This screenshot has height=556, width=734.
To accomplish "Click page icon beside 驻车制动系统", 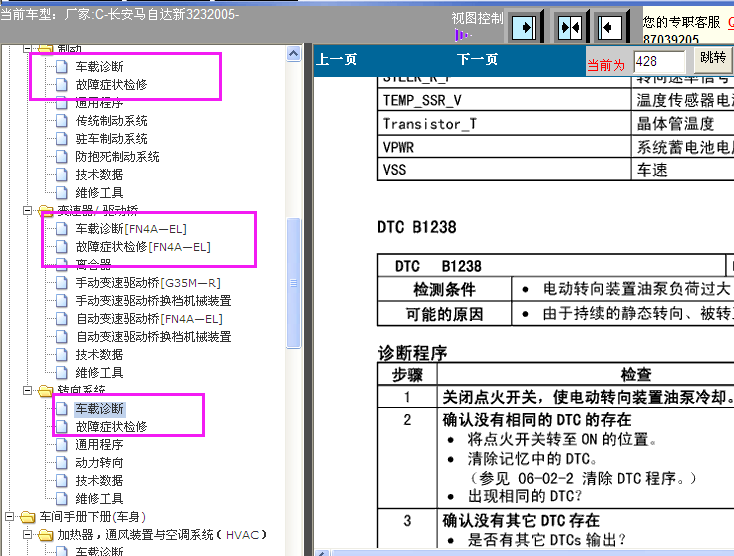I will coord(62,139).
